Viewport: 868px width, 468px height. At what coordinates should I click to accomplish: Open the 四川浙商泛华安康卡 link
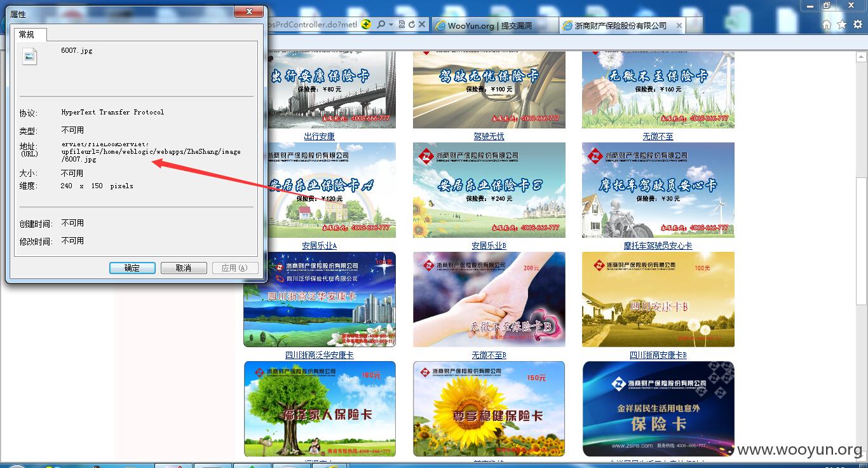tap(319, 355)
